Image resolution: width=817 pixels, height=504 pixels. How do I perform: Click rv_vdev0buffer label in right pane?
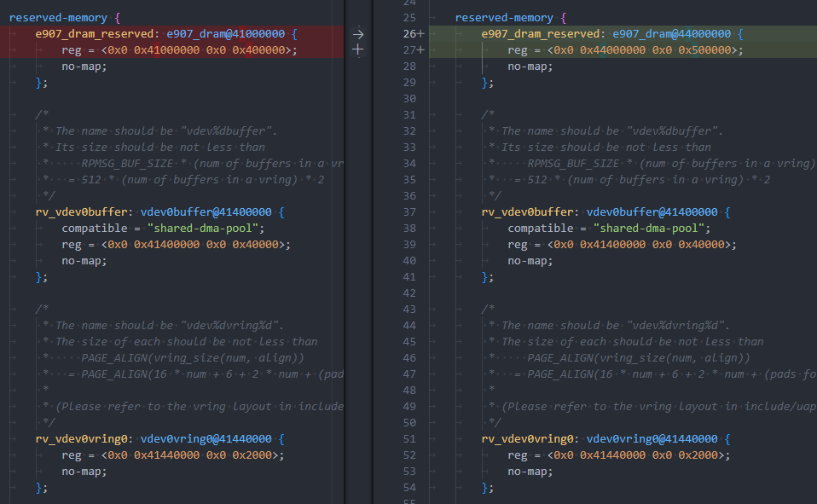click(530, 212)
